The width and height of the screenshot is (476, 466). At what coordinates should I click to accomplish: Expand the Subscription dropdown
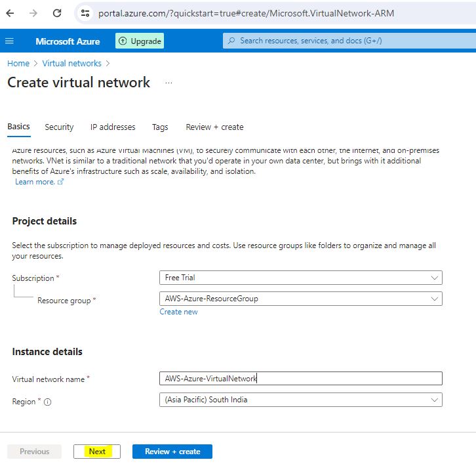coord(300,278)
